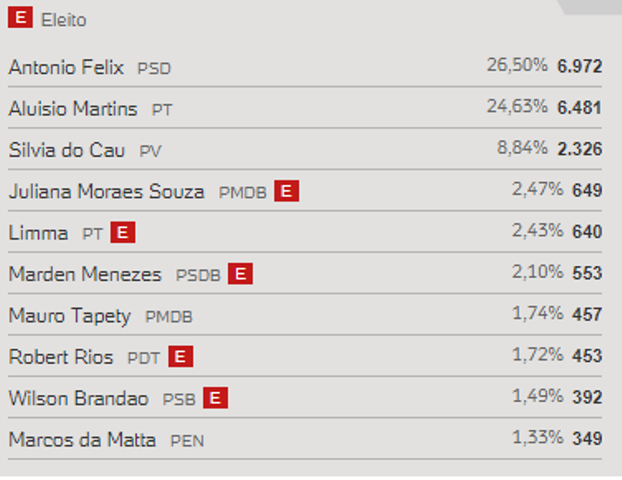Click the Eleito legend text
622x480 pixels.
point(63,20)
